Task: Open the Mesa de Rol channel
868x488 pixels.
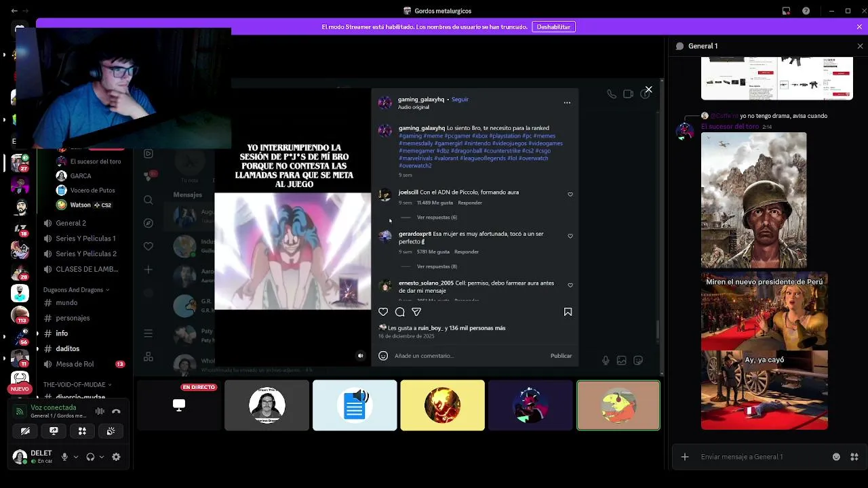Action: click(x=85, y=364)
